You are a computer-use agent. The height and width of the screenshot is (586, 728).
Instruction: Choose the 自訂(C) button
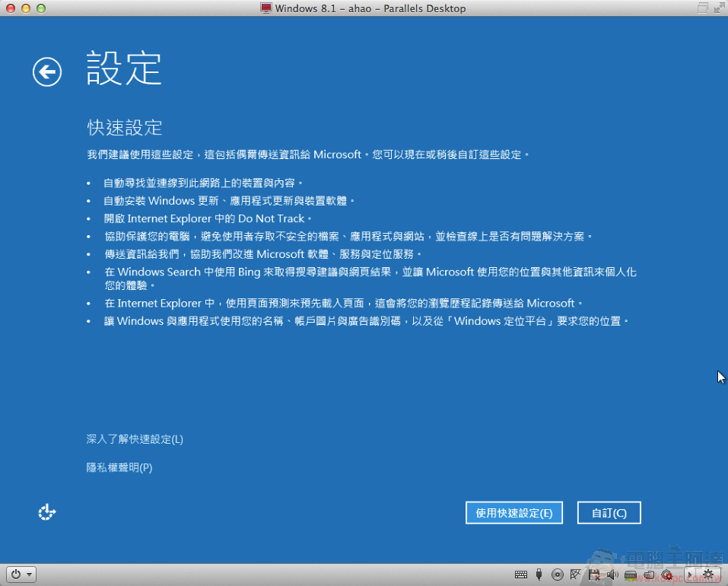(x=609, y=513)
